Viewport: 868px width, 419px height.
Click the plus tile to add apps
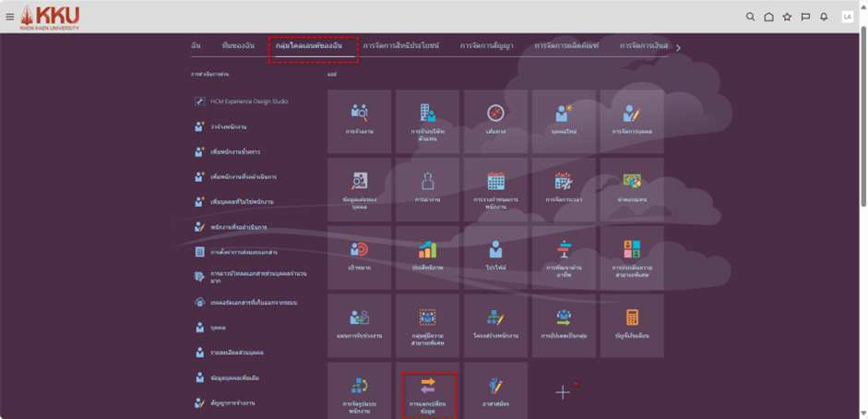pos(563,392)
